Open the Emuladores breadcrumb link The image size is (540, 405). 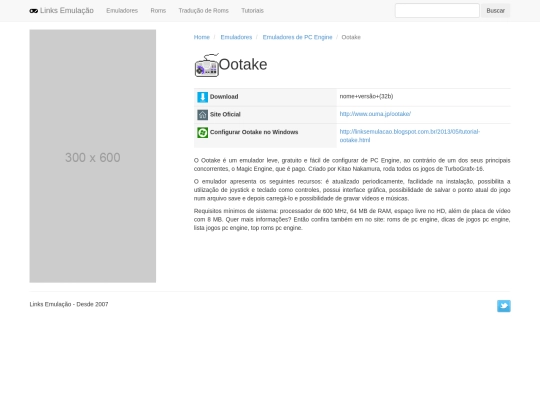click(x=236, y=37)
